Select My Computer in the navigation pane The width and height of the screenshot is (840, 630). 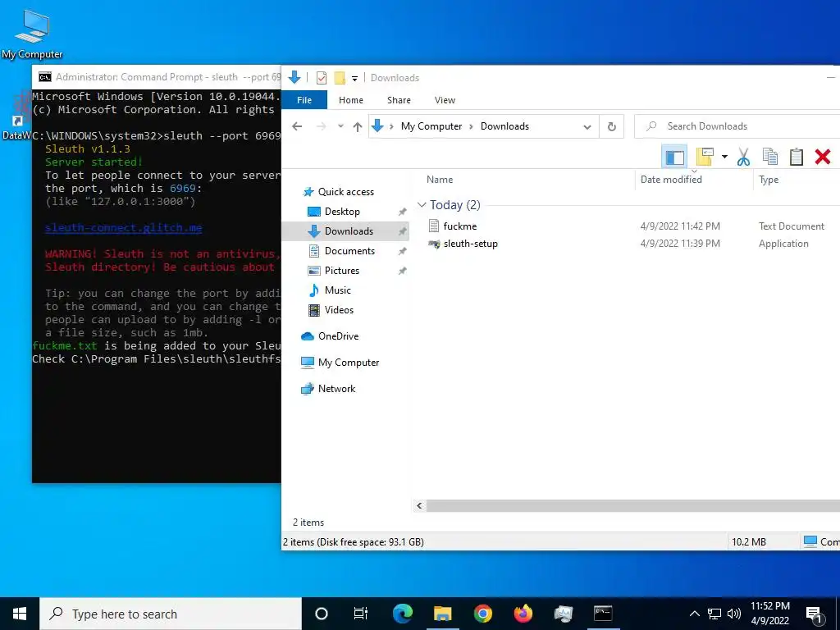click(x=349, y=363)
